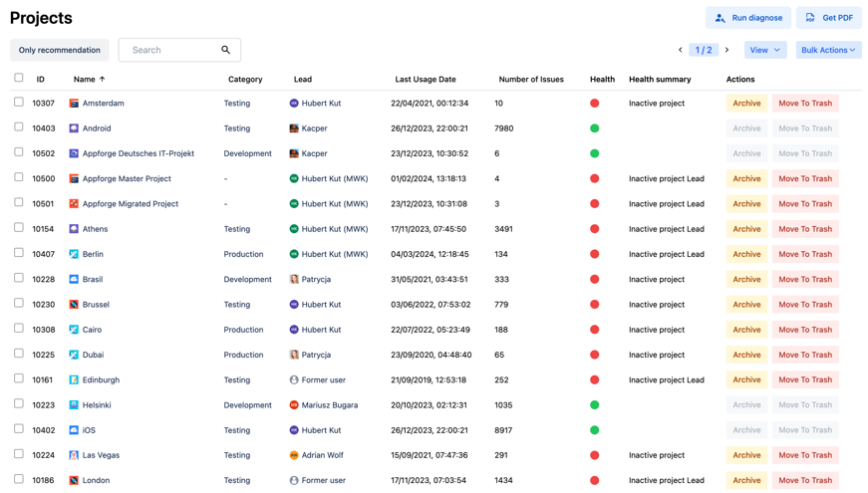Download report with Get PDF button
This screenshot has width=868, height=493.
[x=829, y=18]
